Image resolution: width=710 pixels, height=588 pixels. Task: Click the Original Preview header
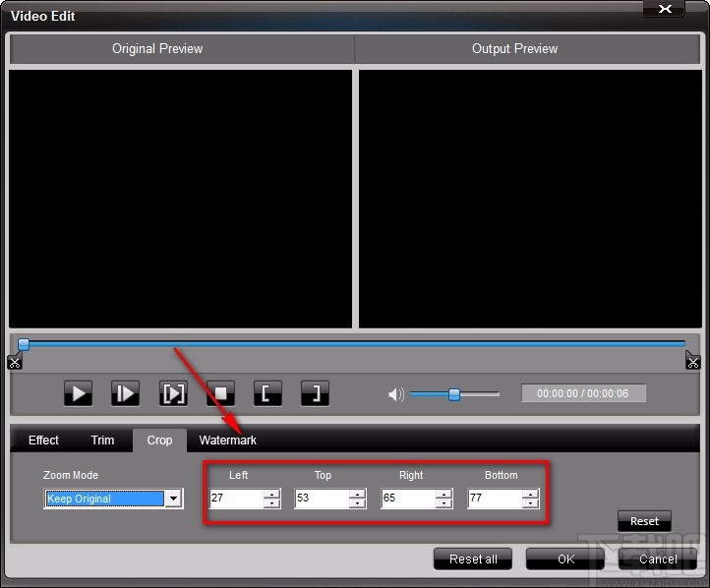click(x=182, y=49)
